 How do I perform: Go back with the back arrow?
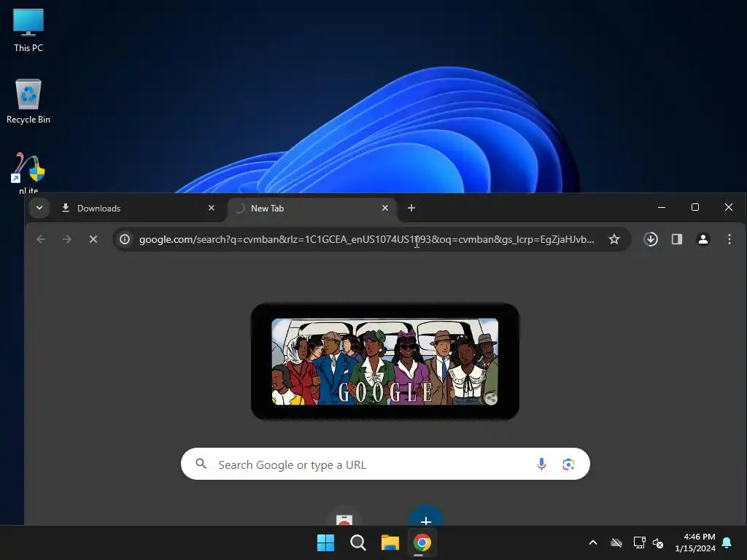point(41,239)
